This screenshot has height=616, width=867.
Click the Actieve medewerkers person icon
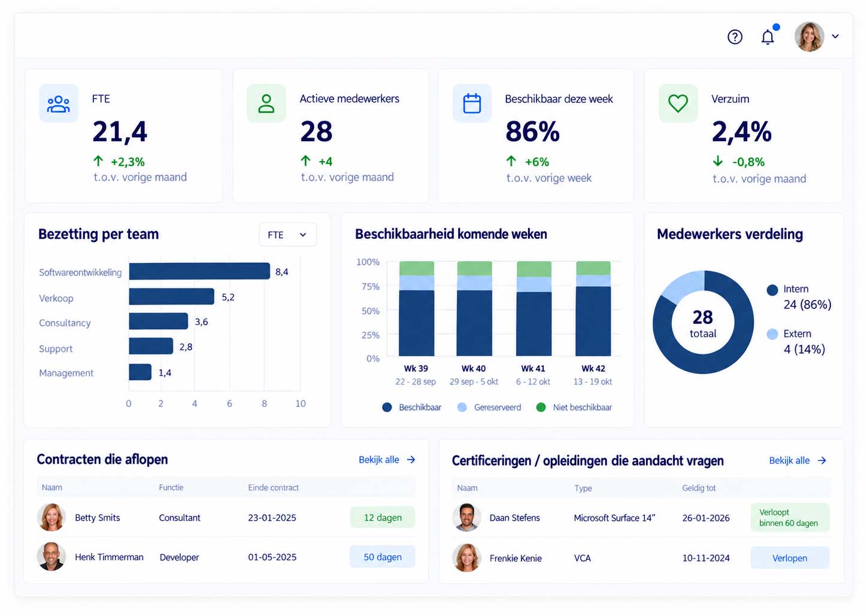tap(266, 104)
